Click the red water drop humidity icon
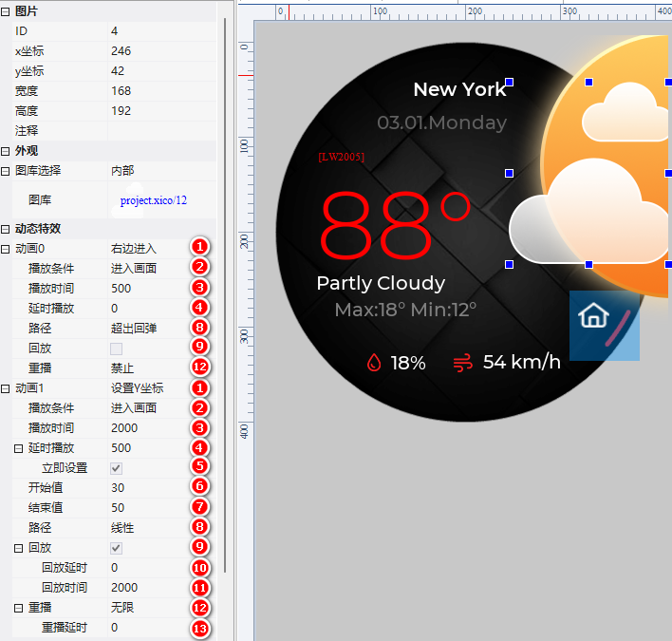The width and height of the screenshot is (672, 641). (x=374, y=363)
